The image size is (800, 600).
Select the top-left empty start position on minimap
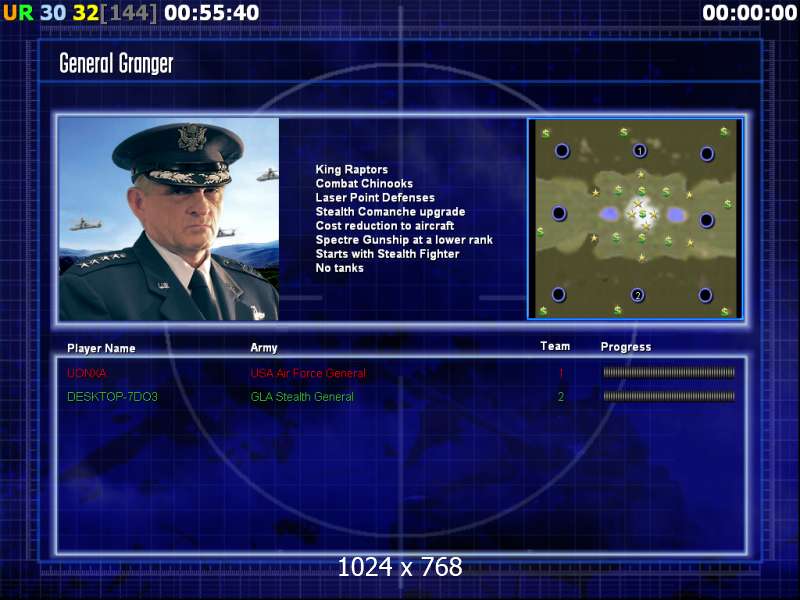point(562,151)
